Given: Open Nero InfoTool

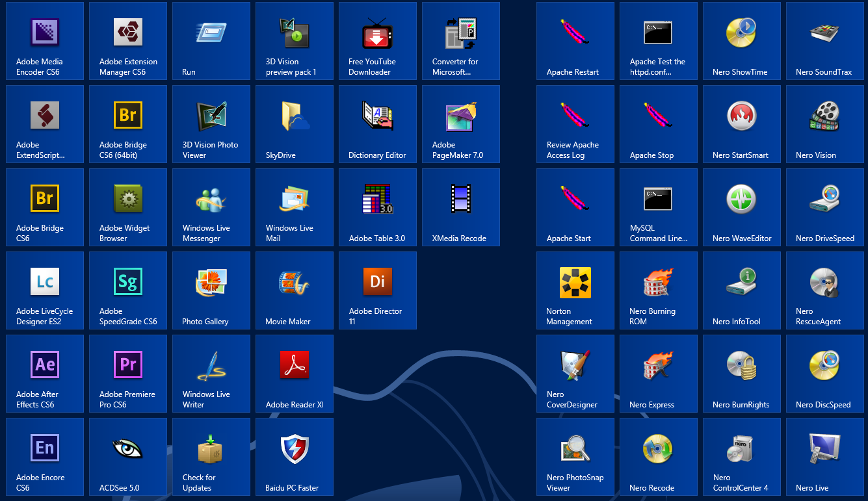Looking at the screenshot, I should click(x=742, y=290).
